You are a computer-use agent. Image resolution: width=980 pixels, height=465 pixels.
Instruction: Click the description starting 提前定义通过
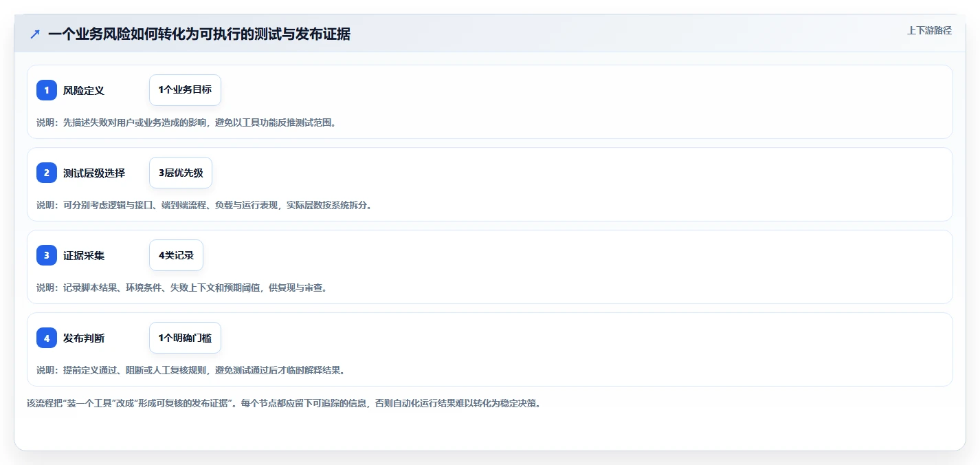click(x=190, y=370)
